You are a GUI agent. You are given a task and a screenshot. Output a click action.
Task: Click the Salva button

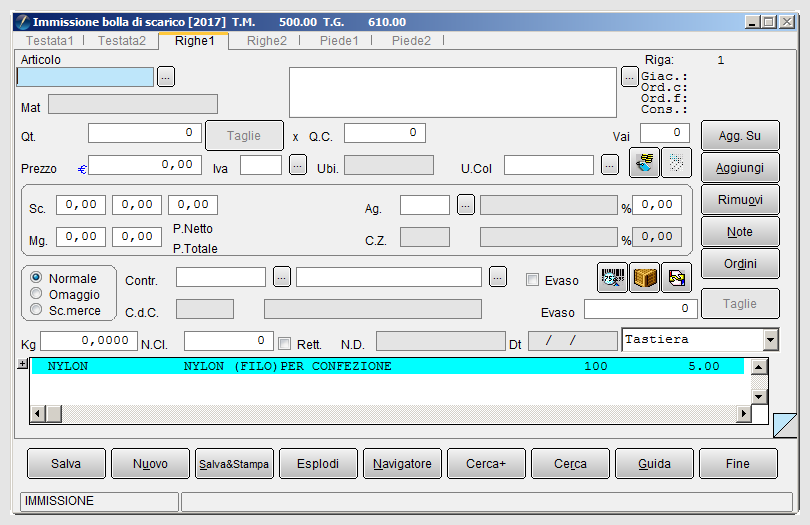pyautogui.click(x=66, y=464)
